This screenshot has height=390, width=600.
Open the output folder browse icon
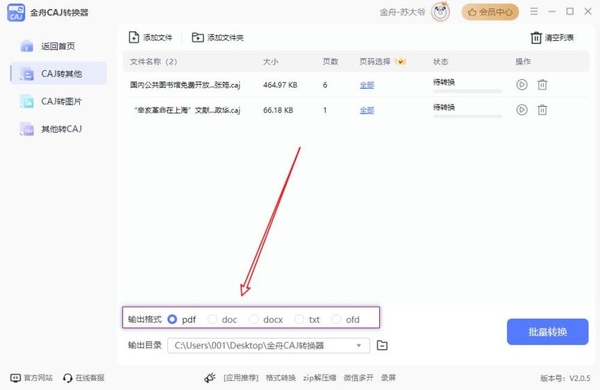pos(382,345)
